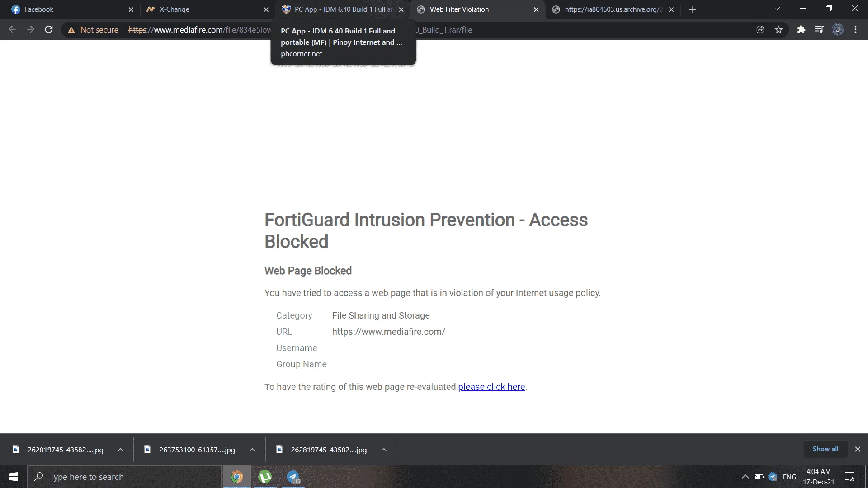Open the Chrome three-dot menu
This screenshot has height=488, width=868.
[855, 29]
